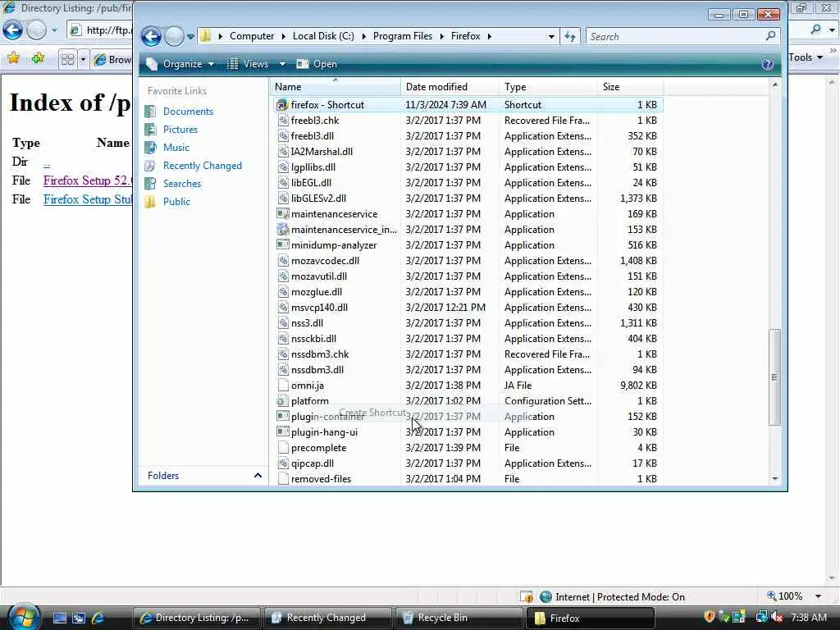Click Show Desktop quick launch icon

(59, 618)
